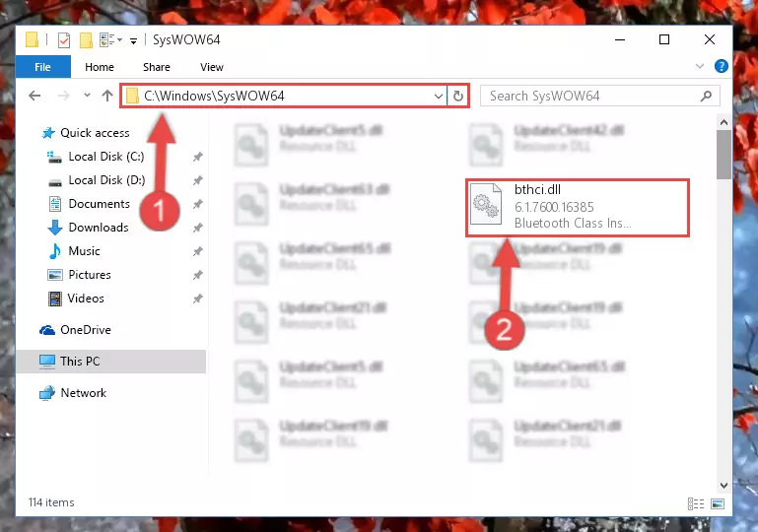Click the 6.1.7600.16385 version text

pyautogui.click(x=554, y=207)
